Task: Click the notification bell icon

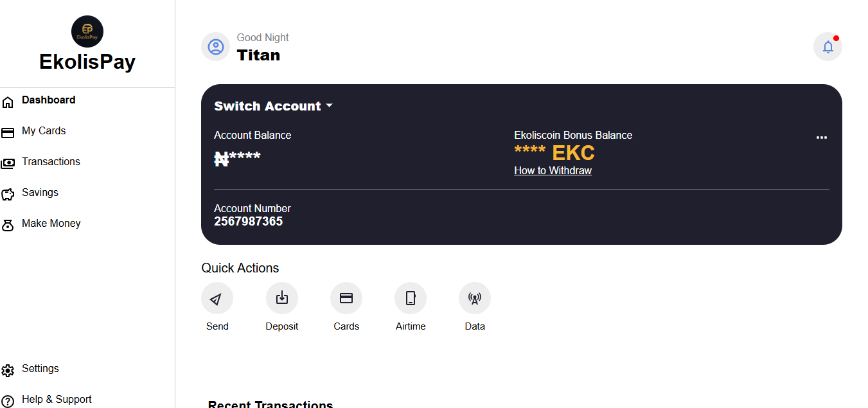Action: 828,46
